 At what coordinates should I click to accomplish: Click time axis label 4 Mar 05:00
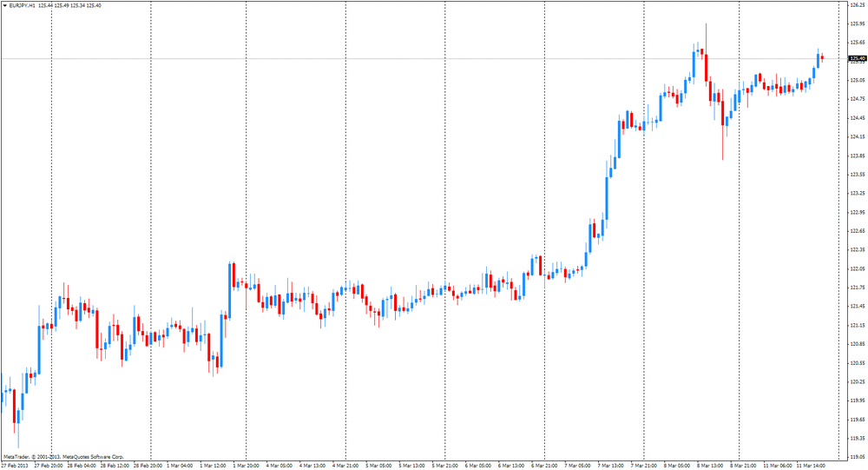click(x=279, y=466)
